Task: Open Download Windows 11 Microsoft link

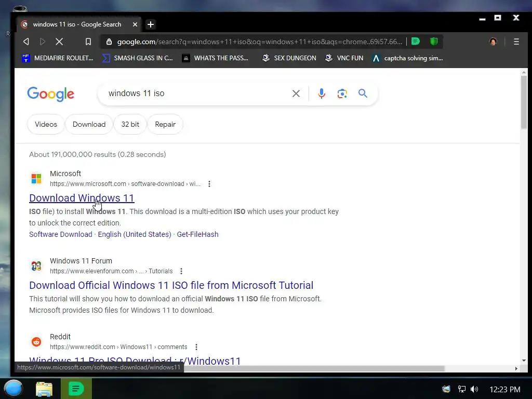Action: 82,198
